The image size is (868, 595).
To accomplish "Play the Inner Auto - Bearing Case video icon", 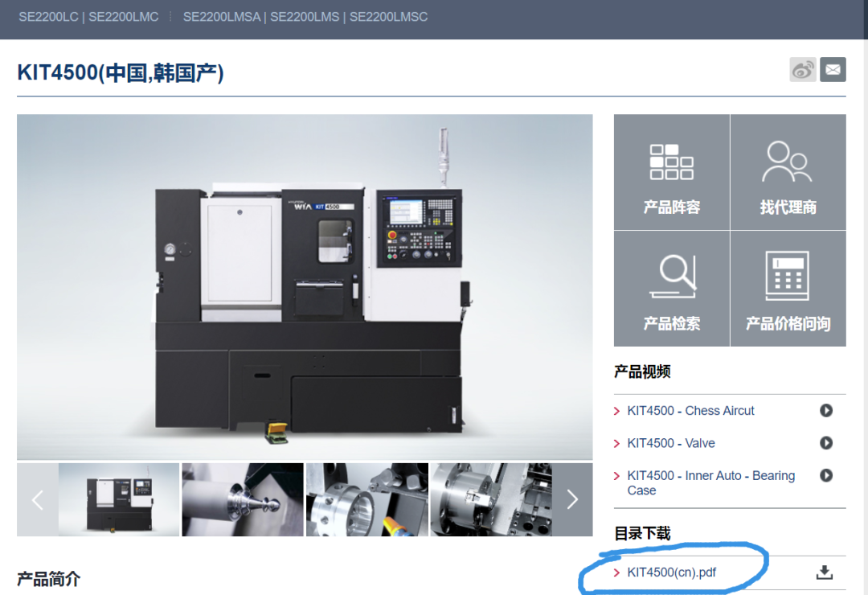I will point(826,475).
